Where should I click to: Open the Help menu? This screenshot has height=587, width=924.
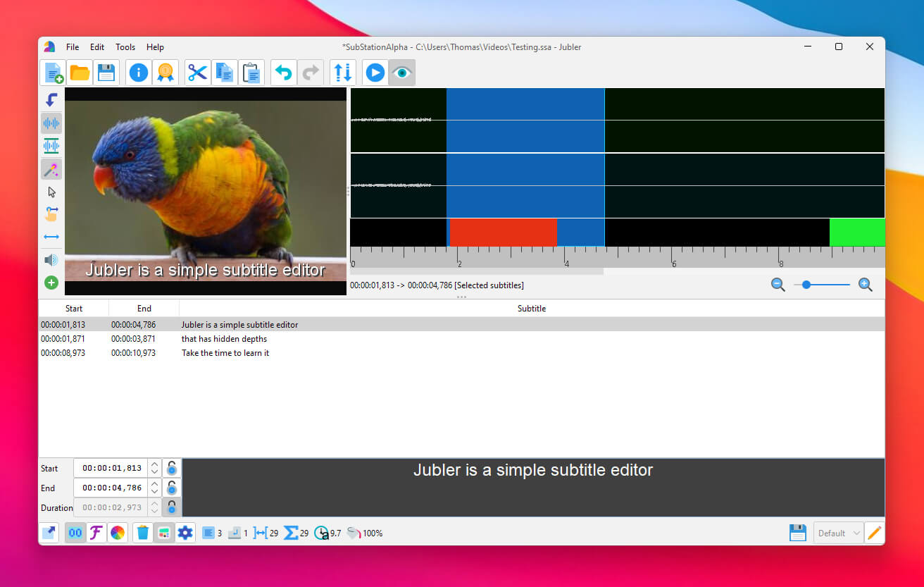point(155,47)
